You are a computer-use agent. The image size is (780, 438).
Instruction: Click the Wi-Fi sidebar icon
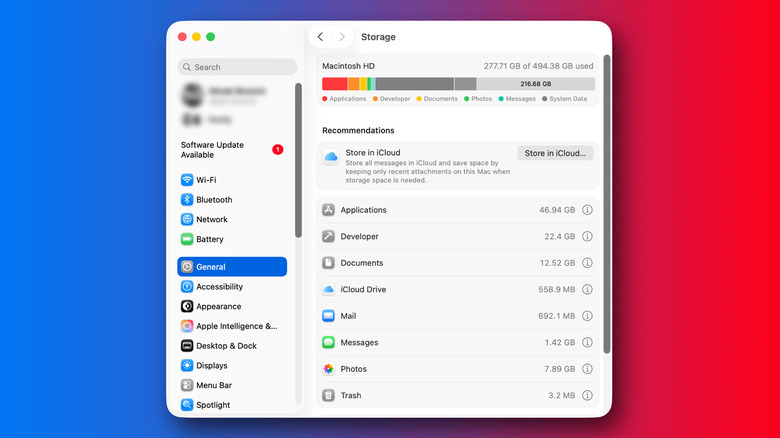pos(187,180)
